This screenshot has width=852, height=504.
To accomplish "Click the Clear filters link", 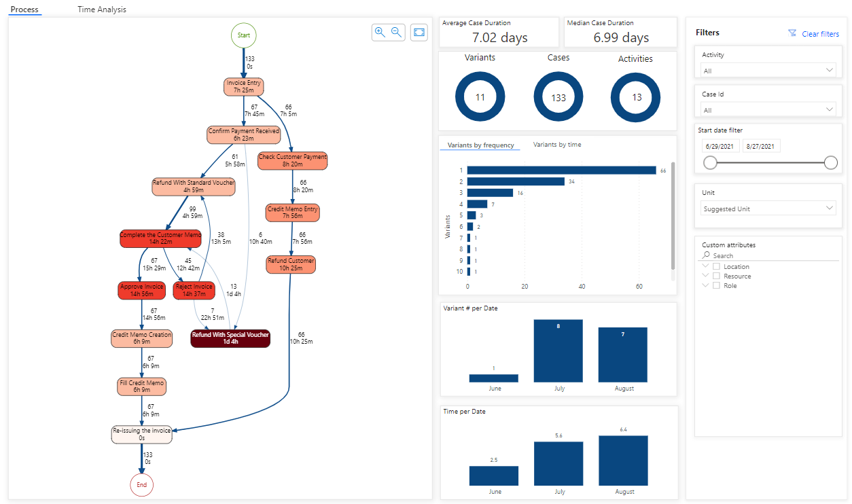I will [819, 33].
